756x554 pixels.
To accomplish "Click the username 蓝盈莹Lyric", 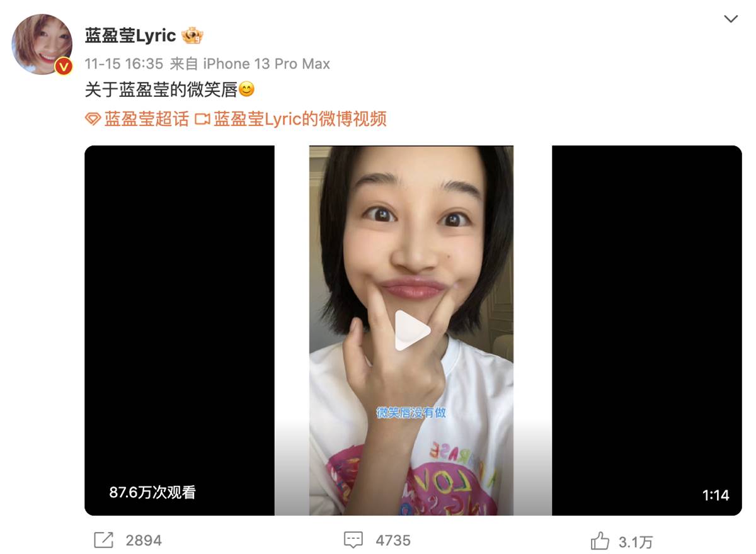I will tap(130, 35).
